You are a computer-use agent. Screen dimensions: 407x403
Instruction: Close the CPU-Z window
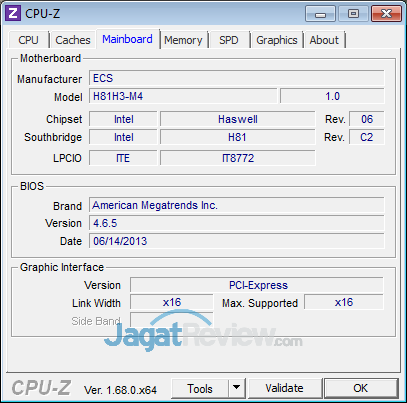(386, 14)
